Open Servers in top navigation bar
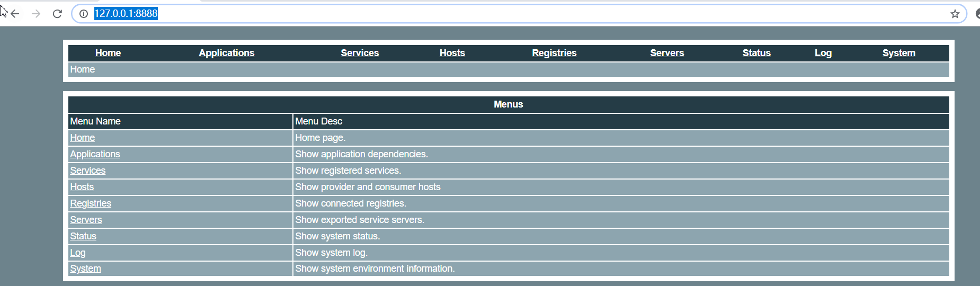Screen dimensions: 980x286 667,53
